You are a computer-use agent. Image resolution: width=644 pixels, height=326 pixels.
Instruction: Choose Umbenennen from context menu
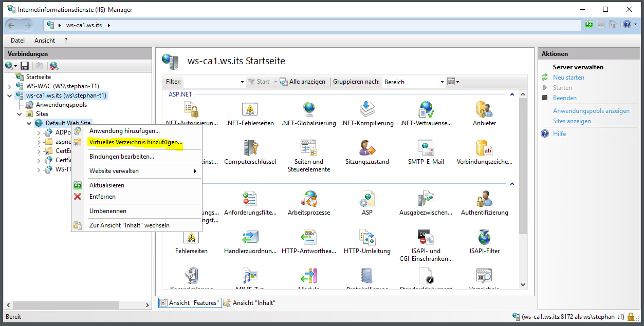tap(137, 211)
